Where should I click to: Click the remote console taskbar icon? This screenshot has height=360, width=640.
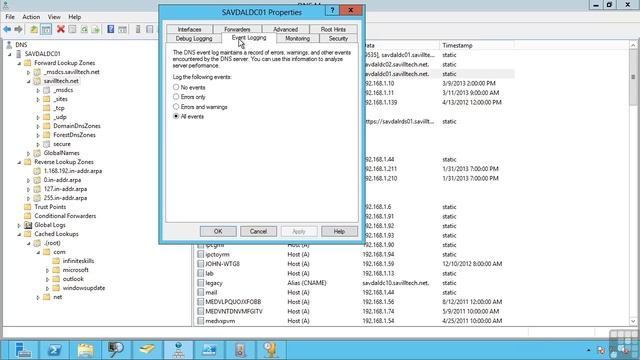click(209, 350)
